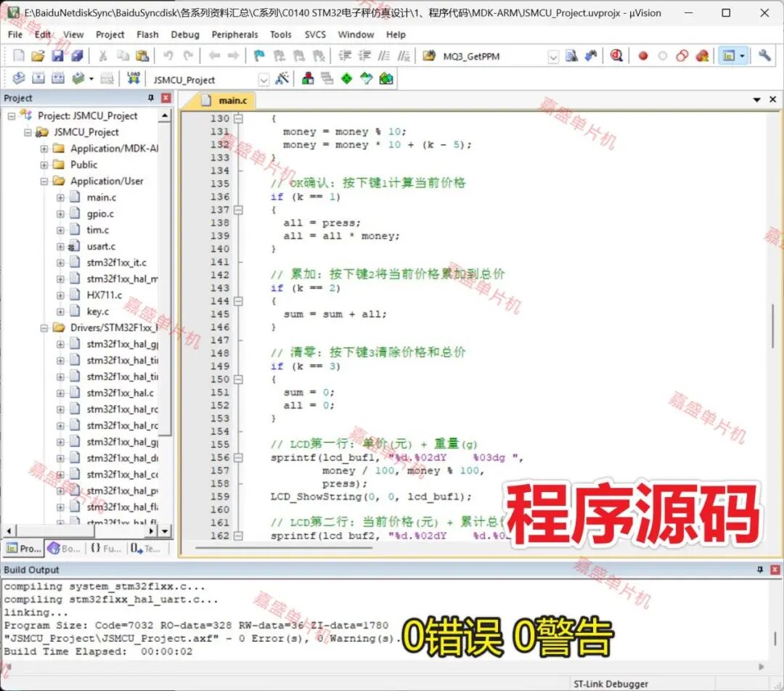This screenshot has width=784, height=691.
Task: Open the MQ3_GetPPM find combo box dropdown
Action: (x=553, y=57)
